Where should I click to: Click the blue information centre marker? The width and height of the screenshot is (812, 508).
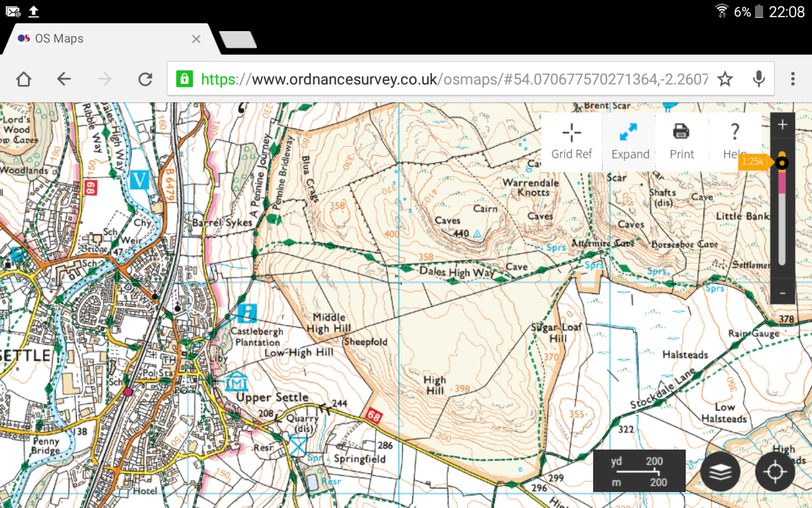click(x=247, y=312)
